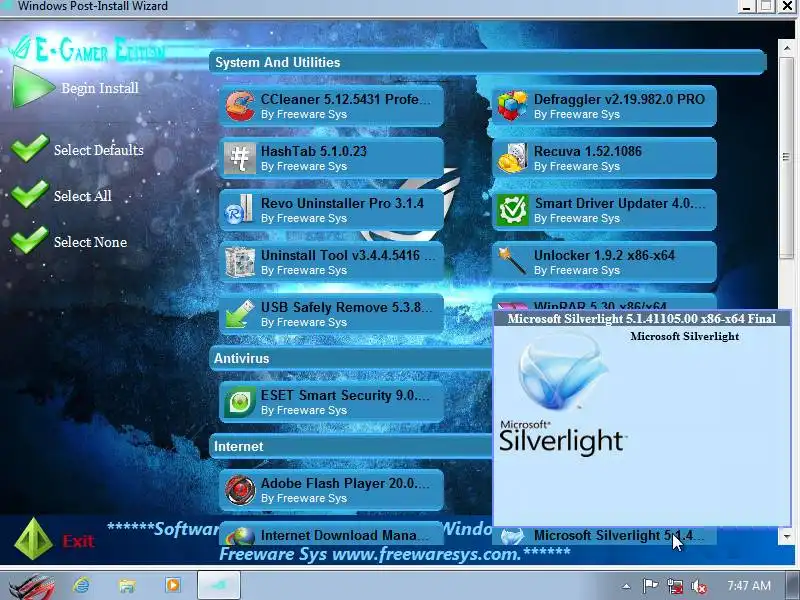Screen dimensions: 800x600
Task: Click the HashTab hash-symbol icon
Action: click(240, 158)
